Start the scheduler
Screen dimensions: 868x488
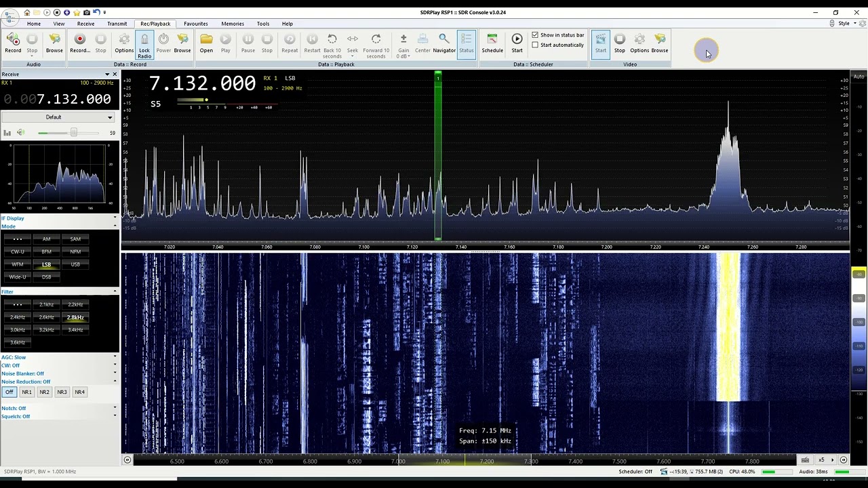point(517,43)
